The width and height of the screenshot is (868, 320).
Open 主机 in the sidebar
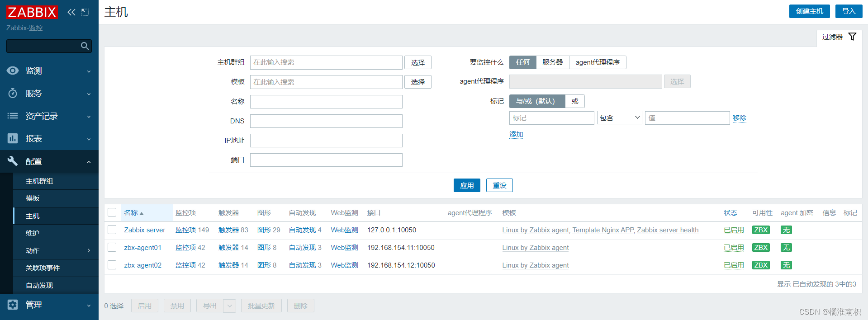33,216
